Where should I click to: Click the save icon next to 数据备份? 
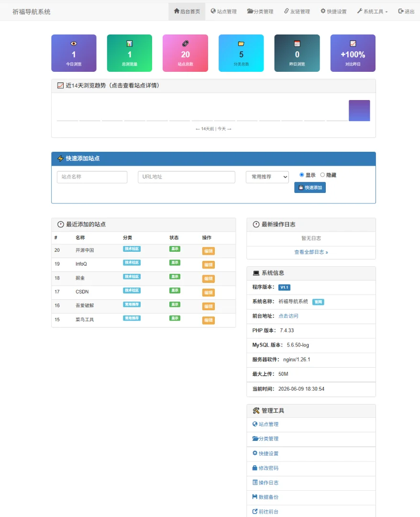point(254,496)
